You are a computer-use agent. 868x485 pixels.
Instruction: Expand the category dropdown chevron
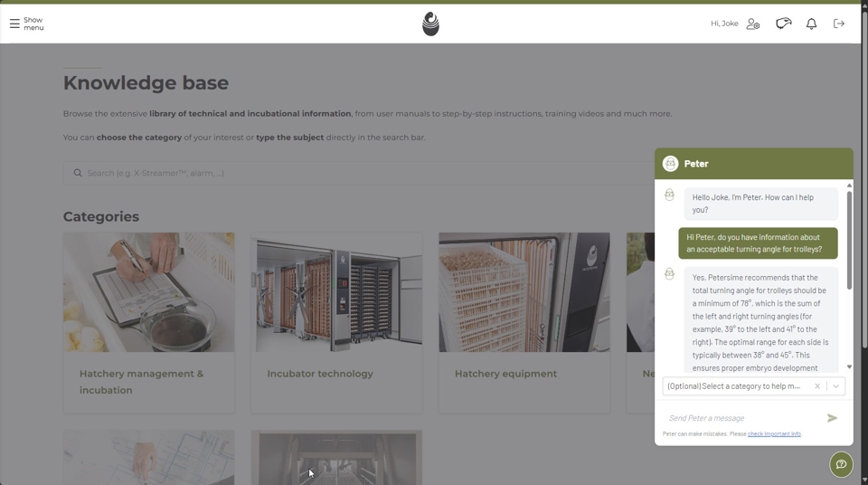click(x=836, y=386)
